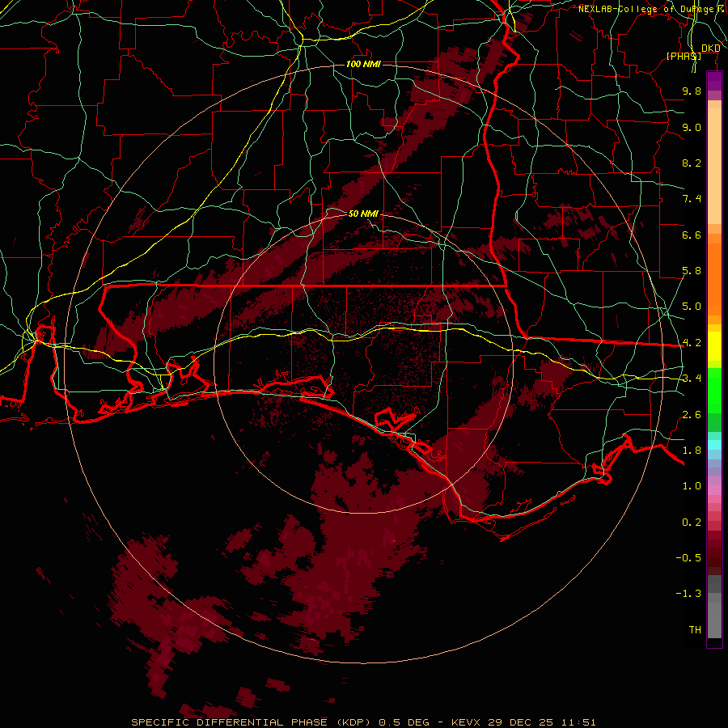Pick the 5.8 scale label
Image resolution: width=728 pixels, height=728 pixels.
(692, 271)
